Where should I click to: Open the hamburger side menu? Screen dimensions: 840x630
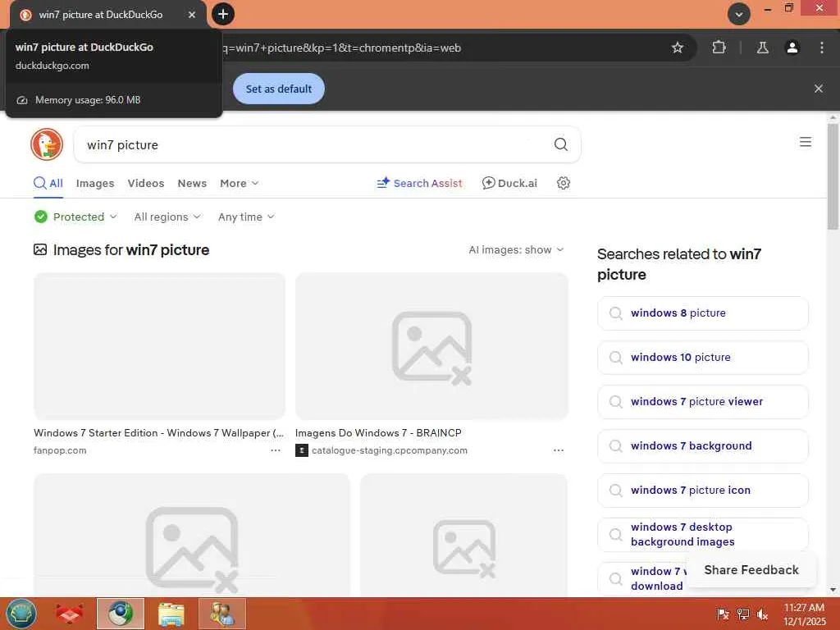806,142
